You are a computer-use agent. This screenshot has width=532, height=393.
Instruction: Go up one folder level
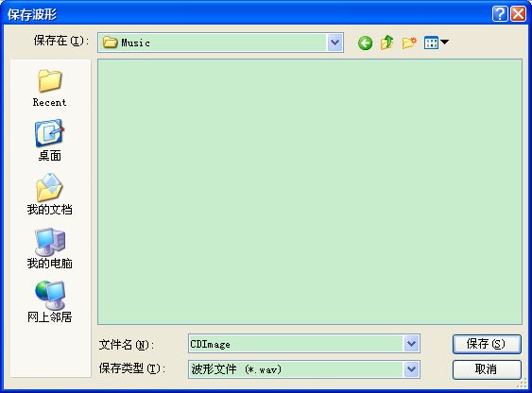pos(386,43)
